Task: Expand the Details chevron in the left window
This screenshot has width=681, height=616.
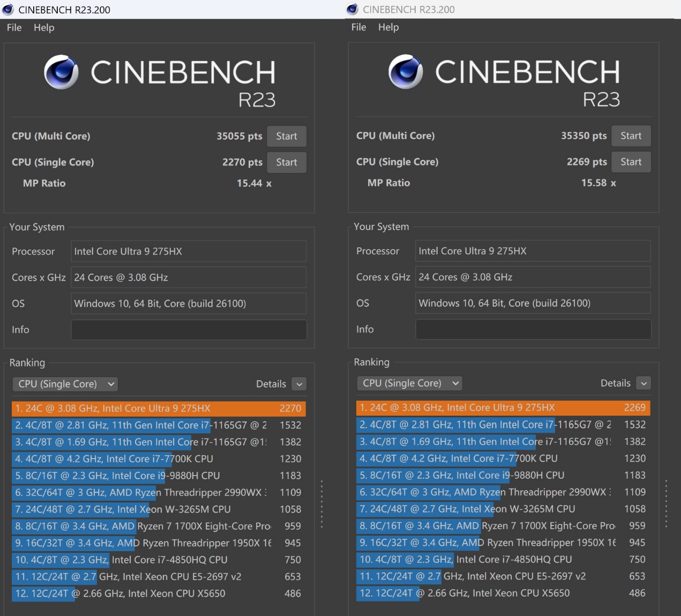Action: tap(300, 384)
